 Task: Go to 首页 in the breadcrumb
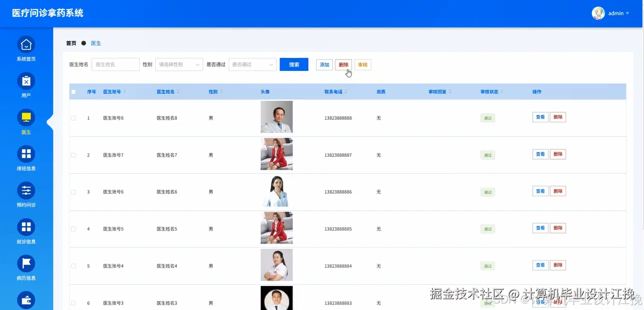click(x=70, y=43)
